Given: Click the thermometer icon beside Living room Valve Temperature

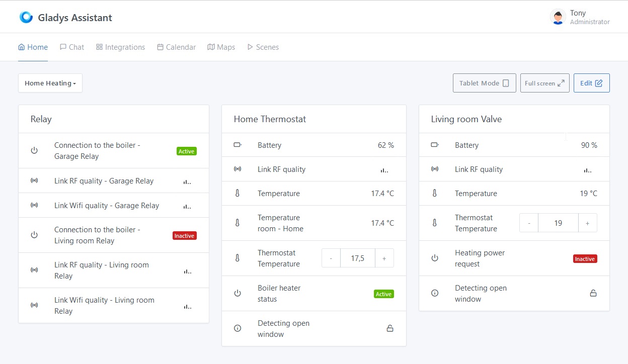Looking at the screenshot, I should click(x=434, y=193).
